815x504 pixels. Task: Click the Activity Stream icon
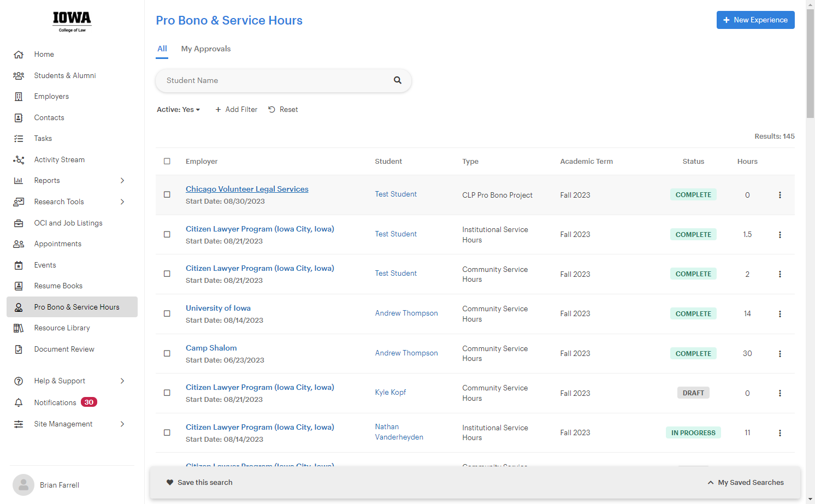coord(19,160)
